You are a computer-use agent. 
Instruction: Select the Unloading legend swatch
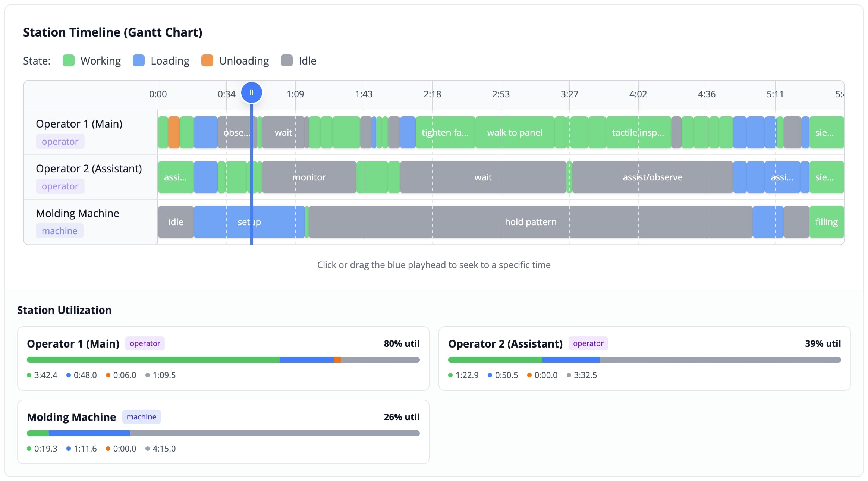[x=207, y=60]
